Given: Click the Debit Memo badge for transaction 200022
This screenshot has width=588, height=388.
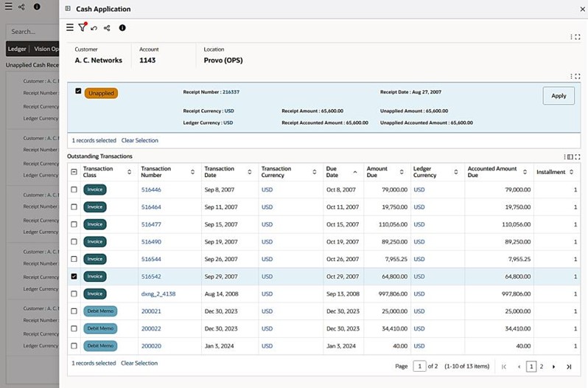Looking at the screenshot, I should [100, 328].
